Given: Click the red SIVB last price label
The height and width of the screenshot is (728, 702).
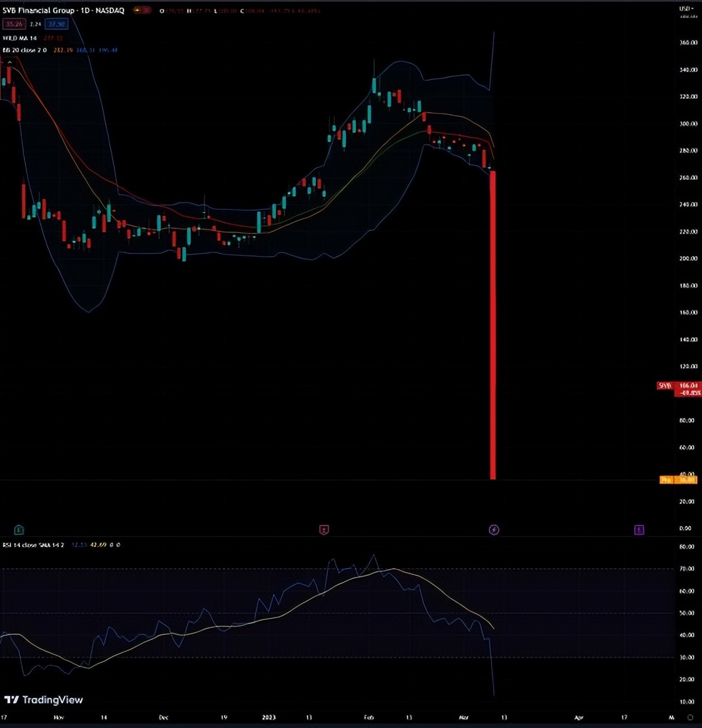Looking at the screenshot, I should click(x=679, y=388).
